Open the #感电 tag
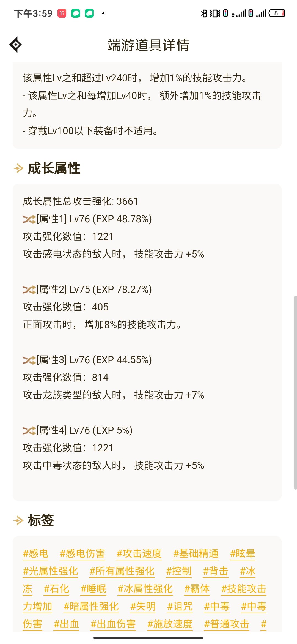The image size is (297, 644). point(35,553)
